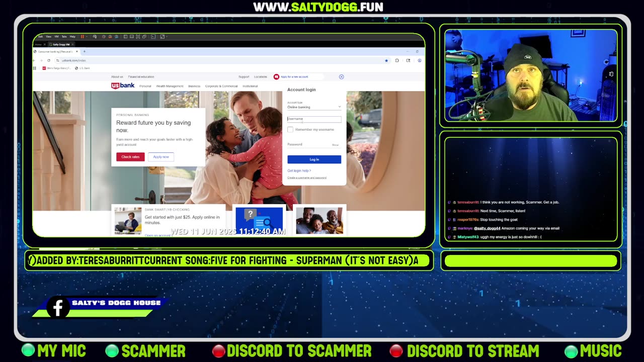
Task: Open the Personal navigation menu
Action: pyautogui.click(x=145, y=86)
